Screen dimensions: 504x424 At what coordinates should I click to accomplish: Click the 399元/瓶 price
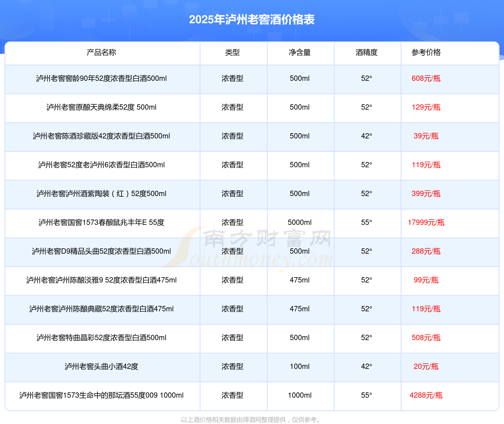click(x=426, y=194)
